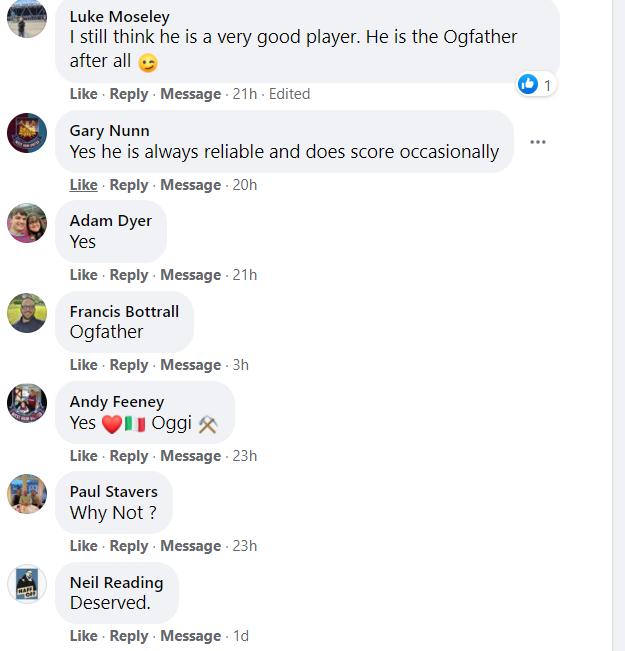Click Adam Dyer's profile photo

(27, 223)
